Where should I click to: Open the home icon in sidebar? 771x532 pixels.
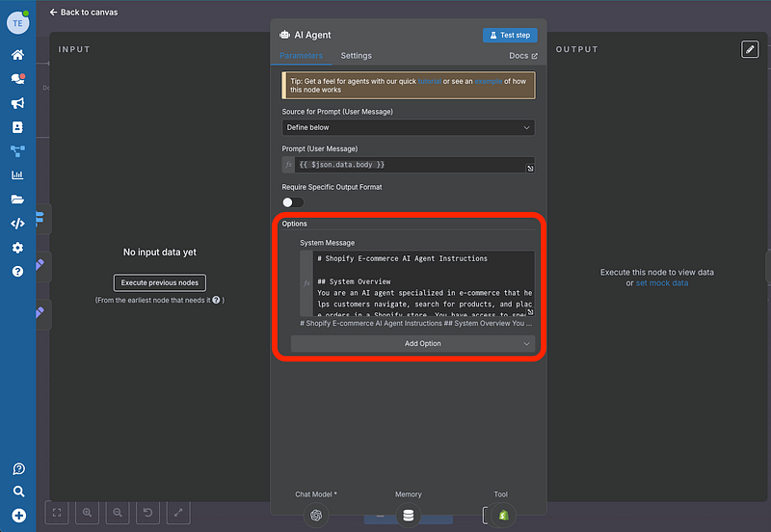(x=17, y=55)
